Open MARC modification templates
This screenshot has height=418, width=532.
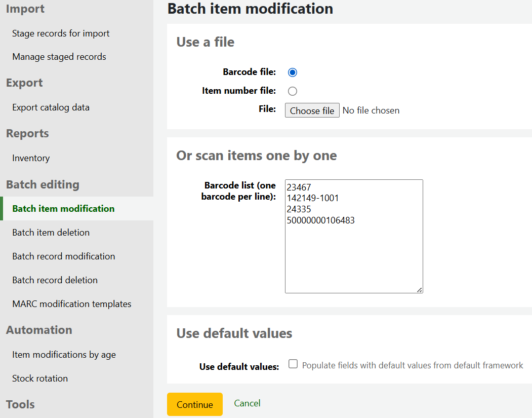(x=71, y=304)
